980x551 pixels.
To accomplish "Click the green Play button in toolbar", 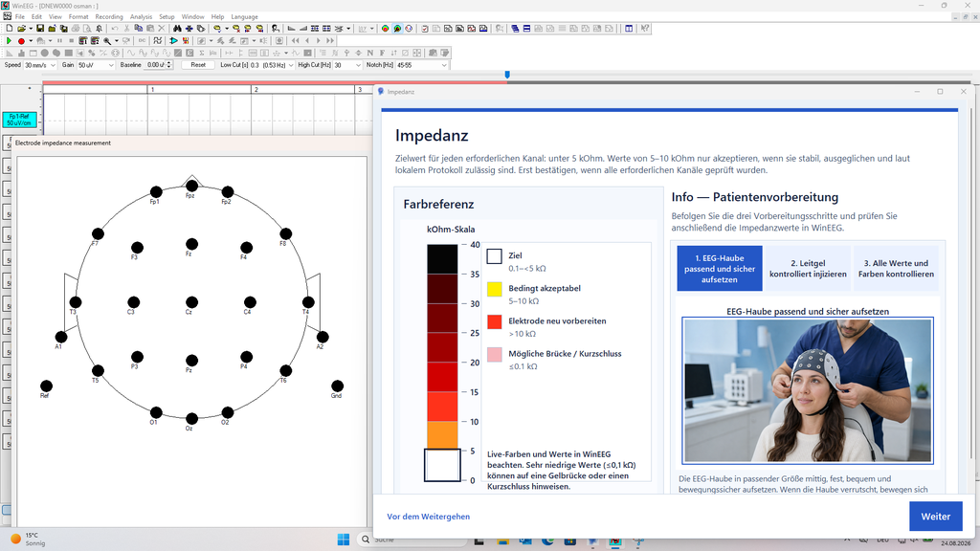I will [9, 40].
